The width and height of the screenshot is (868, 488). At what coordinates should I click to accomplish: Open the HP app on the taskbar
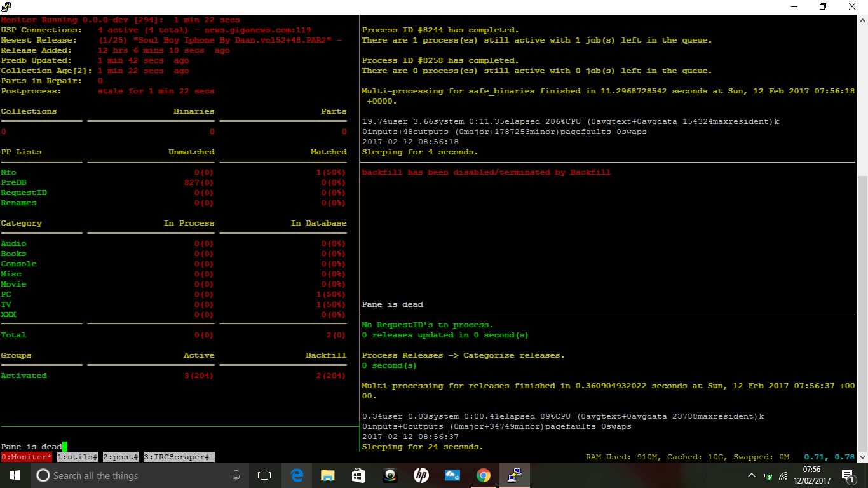(x=421, y=475)
